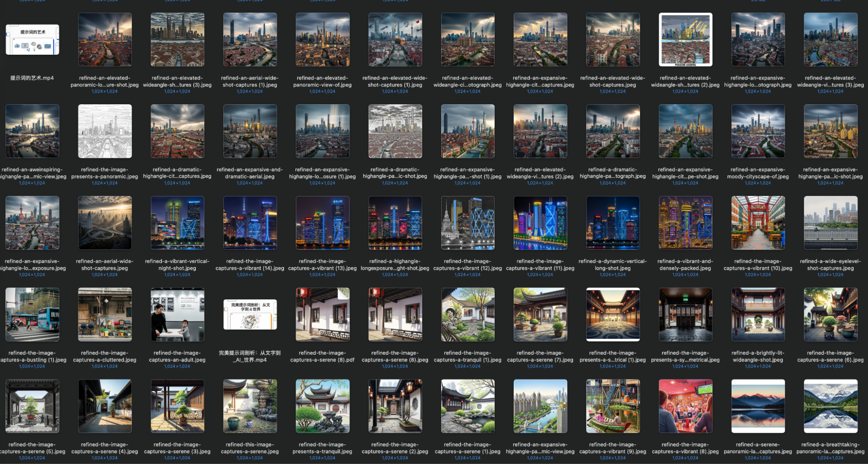Click the red-roofed market captures-a-vibrant (10) image
This screenshot has height=464, width=868.
click(x=758, y=222)
